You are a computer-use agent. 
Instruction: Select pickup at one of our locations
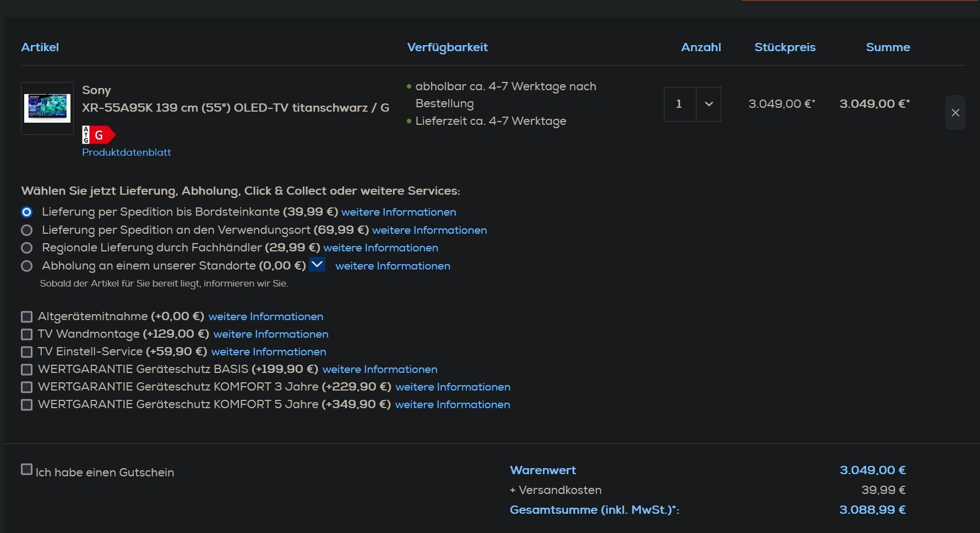pyautogui.click(x=26, y=266)
